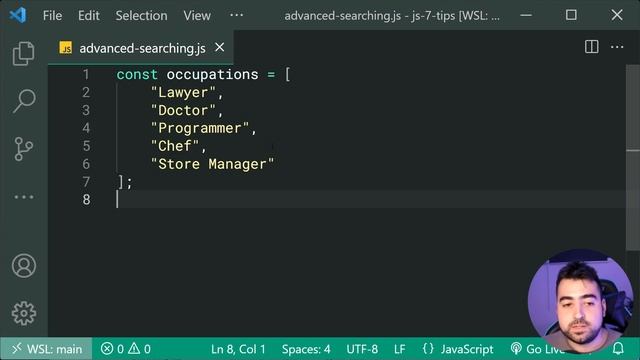Minimize the VS Code window
Viewport: 640px width, 360px height.
pos(526,16)
